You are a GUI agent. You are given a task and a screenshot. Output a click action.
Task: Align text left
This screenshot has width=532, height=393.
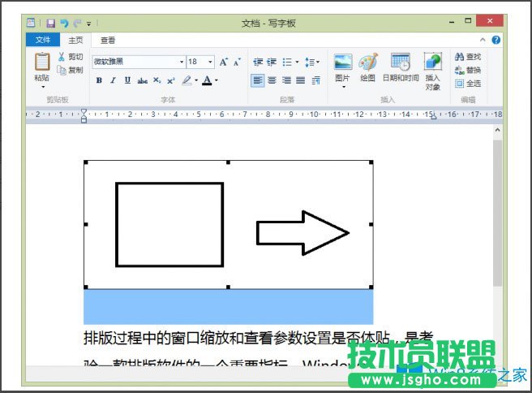click(258, 80)
